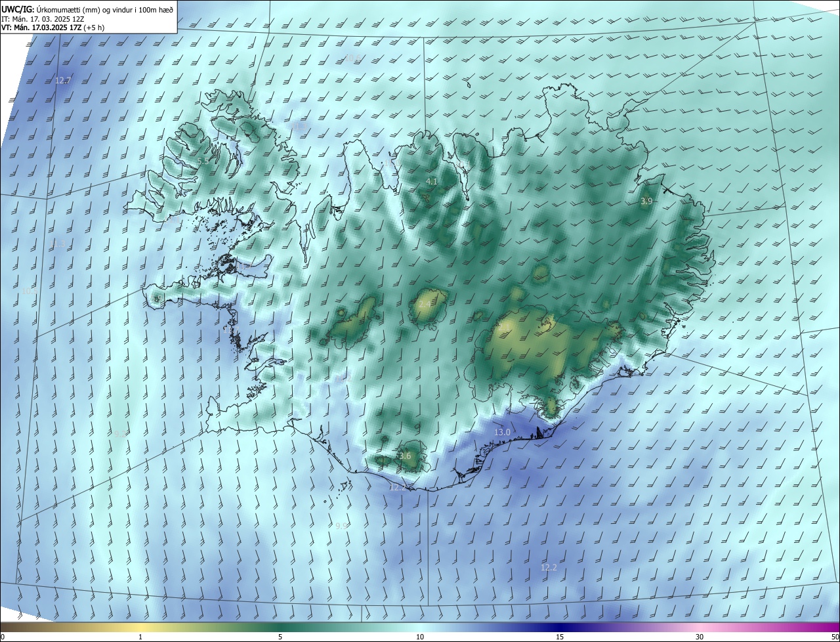
Task: Click the colorbar tick label 10
Action: (x=420, y=637)
